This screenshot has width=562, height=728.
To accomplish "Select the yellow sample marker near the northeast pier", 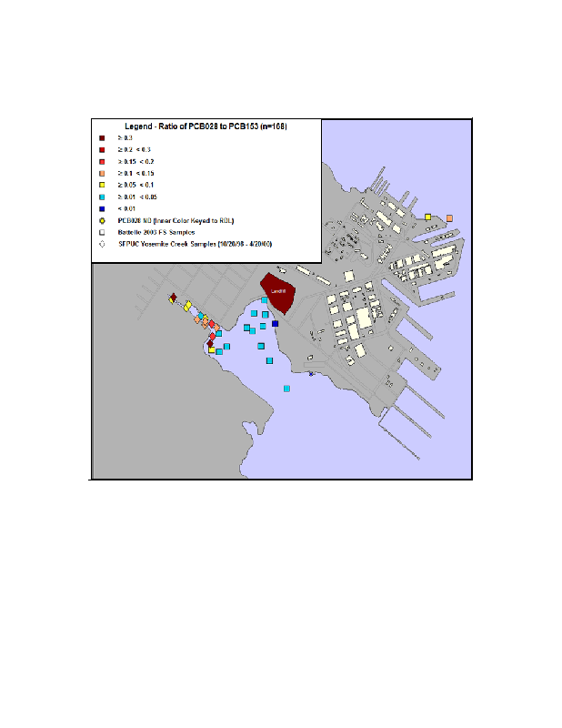I will [x=427, y=217].
